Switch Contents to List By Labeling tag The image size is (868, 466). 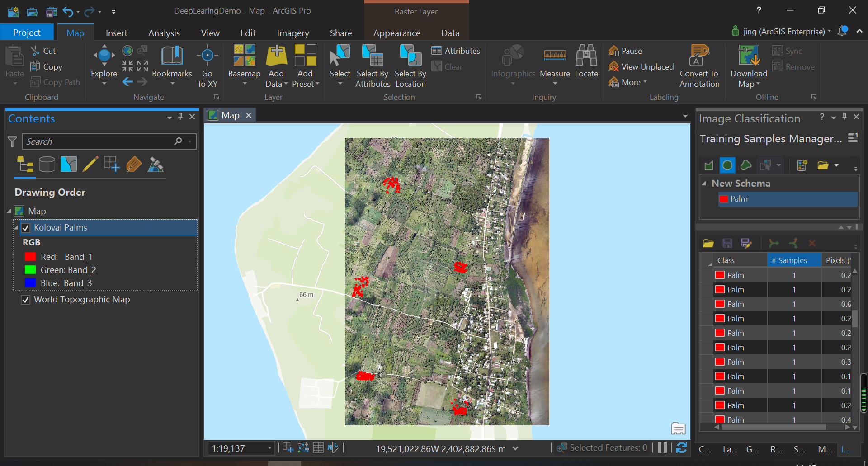pos(133,165)
